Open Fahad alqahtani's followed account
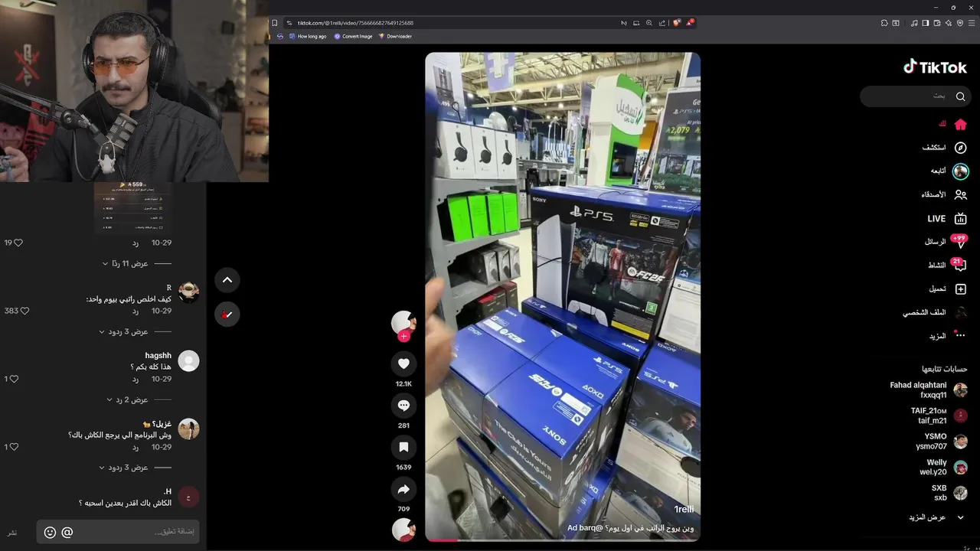 point(929,390)
